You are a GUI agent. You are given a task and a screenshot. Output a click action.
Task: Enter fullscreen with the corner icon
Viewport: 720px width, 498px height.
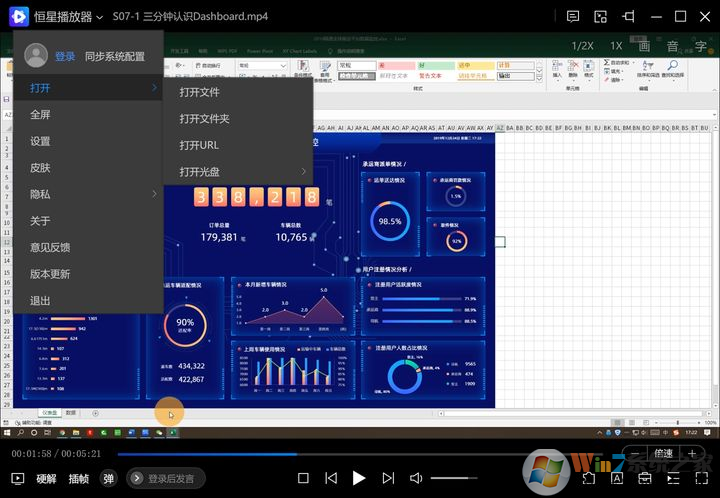click(702, 479)
